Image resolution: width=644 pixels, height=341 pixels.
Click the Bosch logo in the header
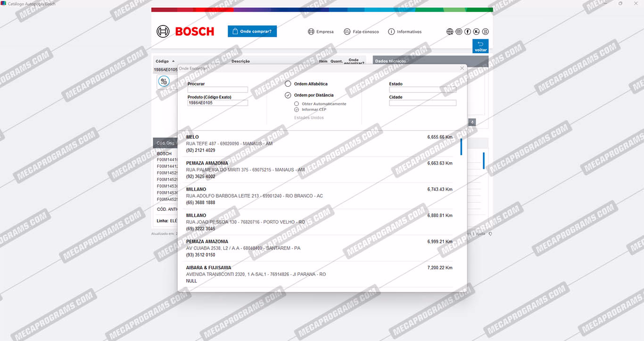[x=185, y=32]
